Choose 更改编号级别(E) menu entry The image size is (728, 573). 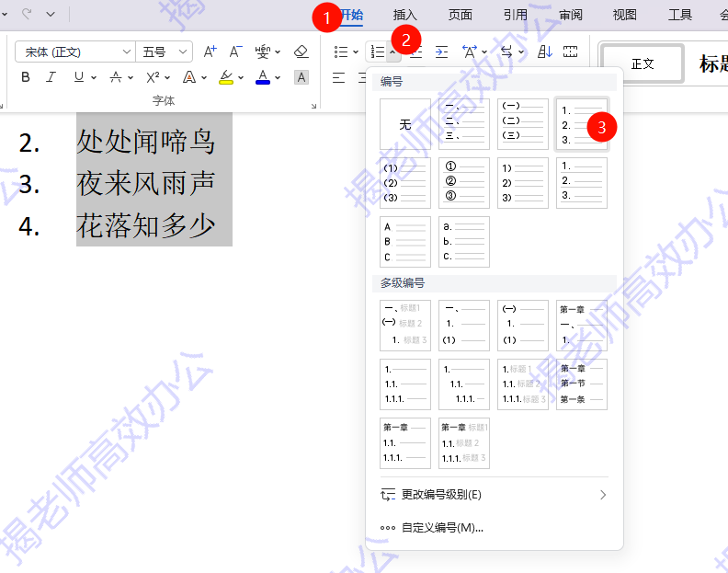pyautogui.click(x=494, y=495)
